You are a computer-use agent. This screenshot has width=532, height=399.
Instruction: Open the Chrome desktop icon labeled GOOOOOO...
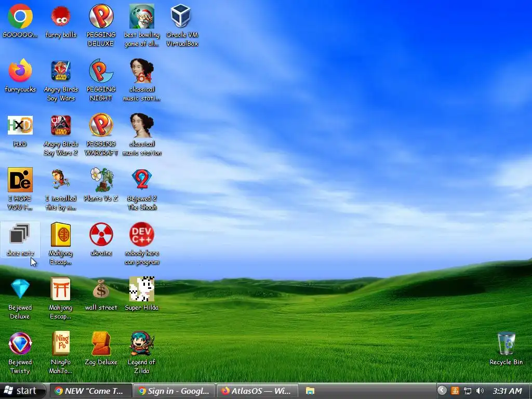pos(20,16)
